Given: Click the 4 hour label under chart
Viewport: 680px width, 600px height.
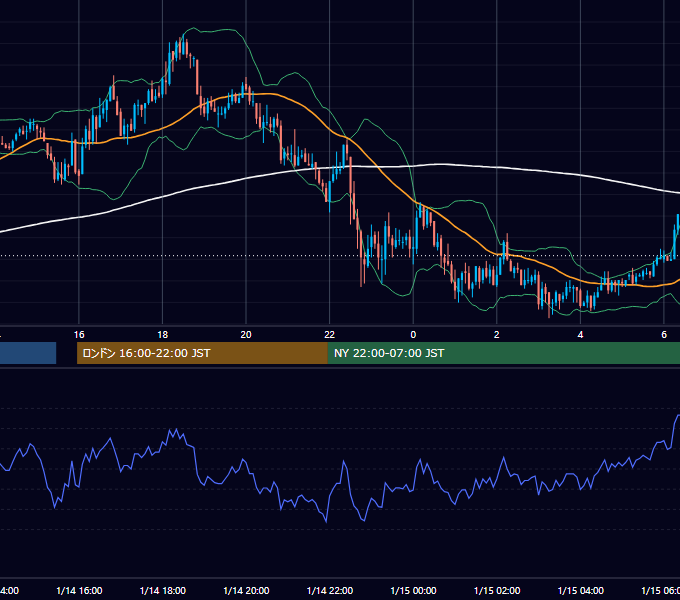Looking at the screenshot, I should click(x=580, y=335).
